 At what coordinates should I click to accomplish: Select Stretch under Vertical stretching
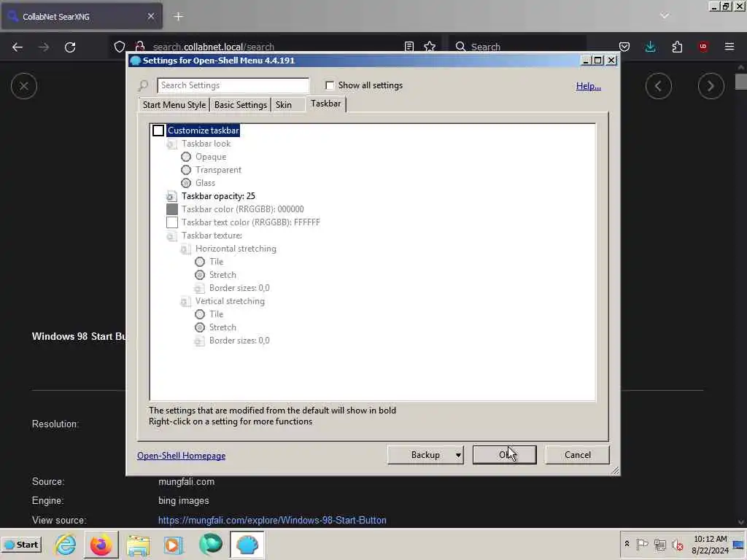[200, 327]
